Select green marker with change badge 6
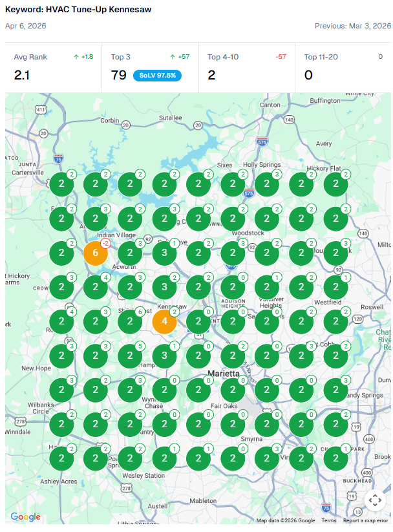The image size is (393, 532). point(130,321)
